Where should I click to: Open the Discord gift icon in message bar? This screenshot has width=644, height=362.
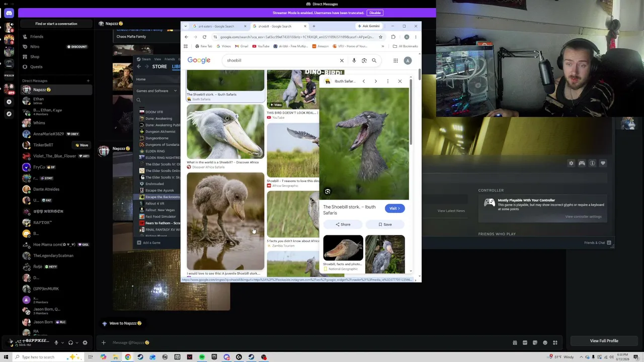[515, 343]
